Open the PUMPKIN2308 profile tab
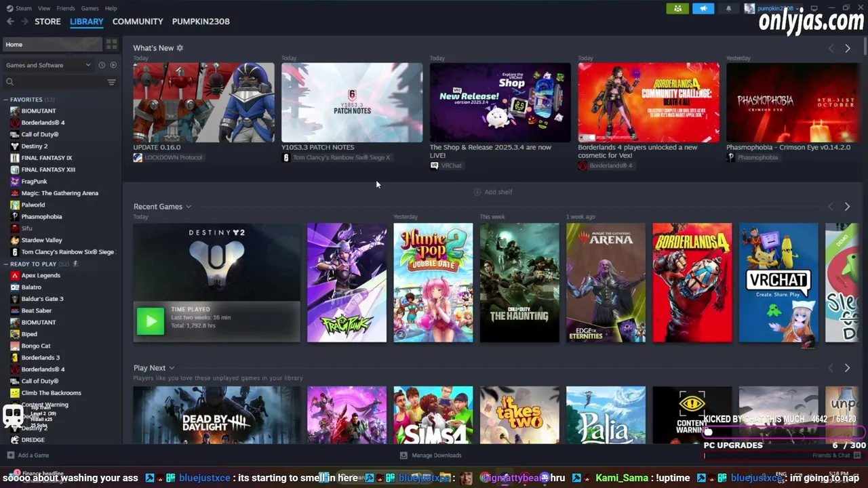868x488 pixels. tap(201, 21)
